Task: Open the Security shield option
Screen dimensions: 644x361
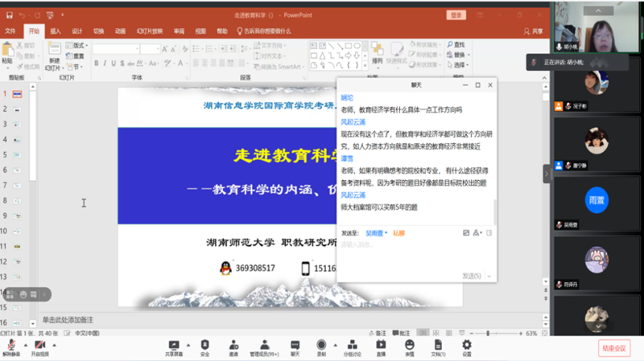Action: (204, 348)
